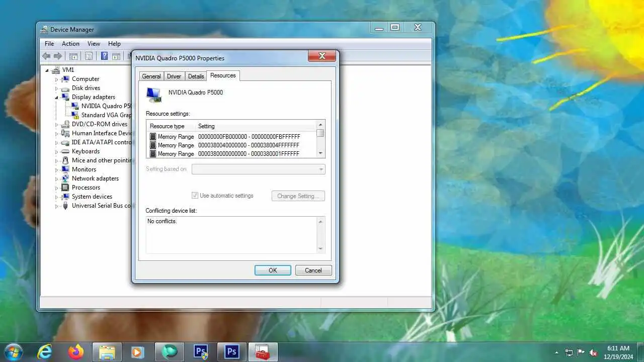Image resolution: width=644 pixels, height=362 pixels.
Task: Collapse the Display adapters node
Action: [57, 97]
